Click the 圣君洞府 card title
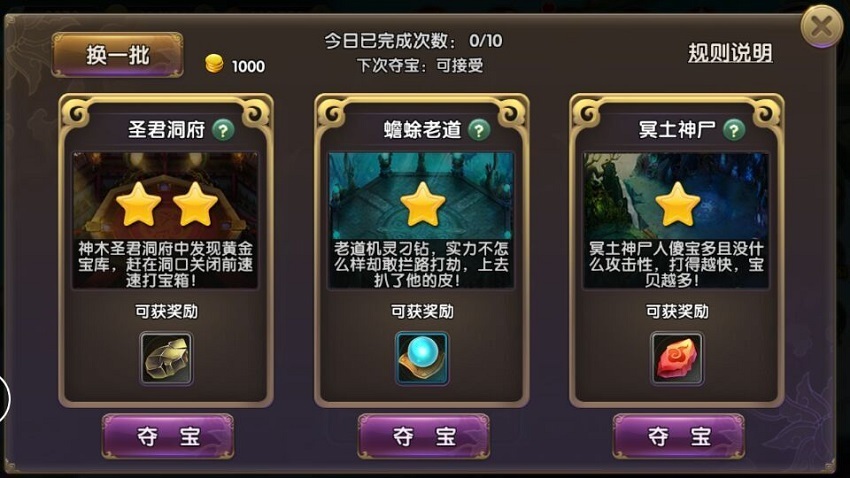Image resolution: width=850 pixels, height=478 pixels. [166, 130]
